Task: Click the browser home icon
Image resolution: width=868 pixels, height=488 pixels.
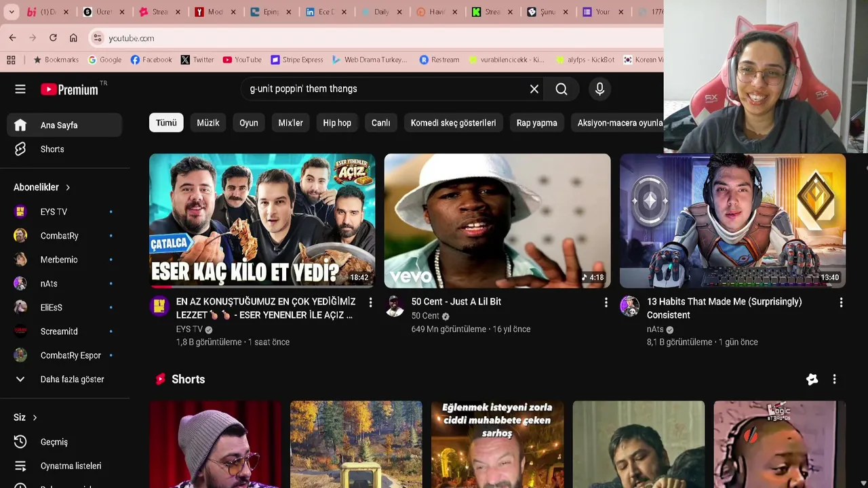Action: coord(73,38)
